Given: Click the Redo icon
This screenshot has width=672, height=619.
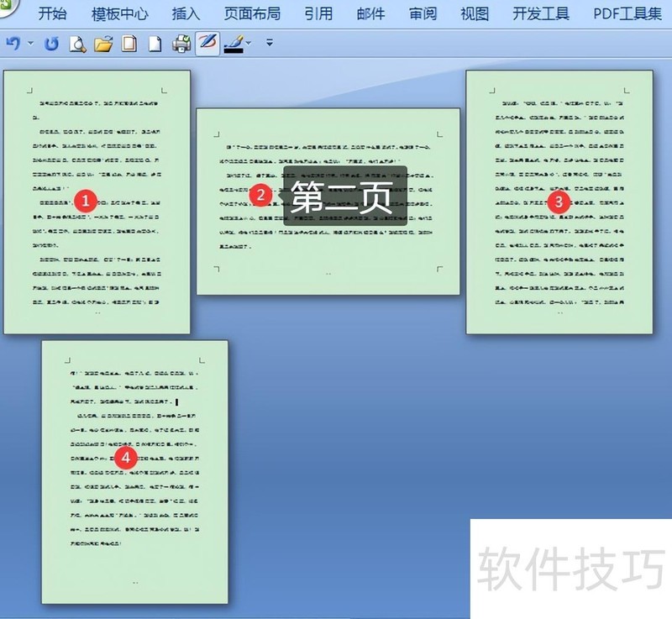Looking at the screenshot, I should coord(51,44).
